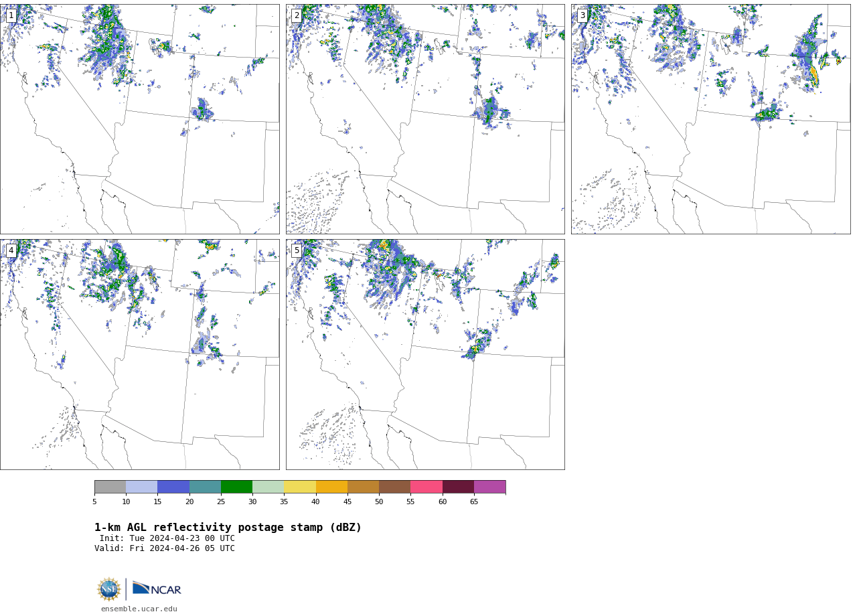The height and width of the screenshot is (616, 857).
Task: Click the pink 55-60 dBZ swatch
Action: pos(426,487)
